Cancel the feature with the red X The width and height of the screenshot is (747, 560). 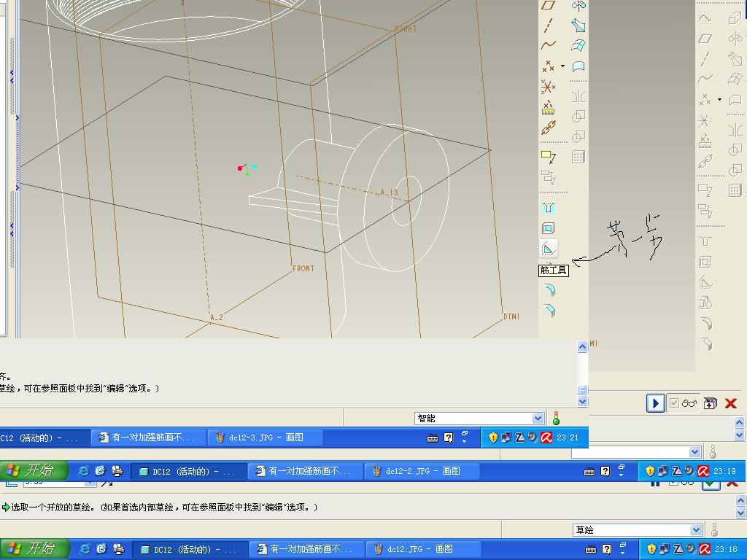pos(731,403)
